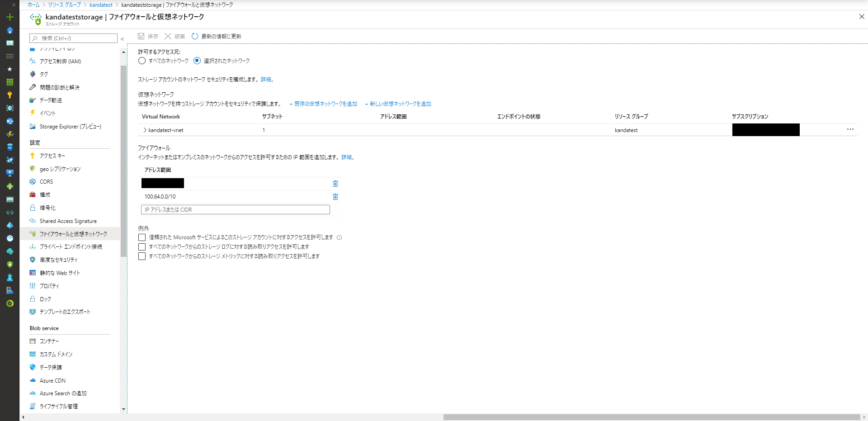Screen dimensions: 868x421
Task: Click the save disk icon
Action: 141,36
